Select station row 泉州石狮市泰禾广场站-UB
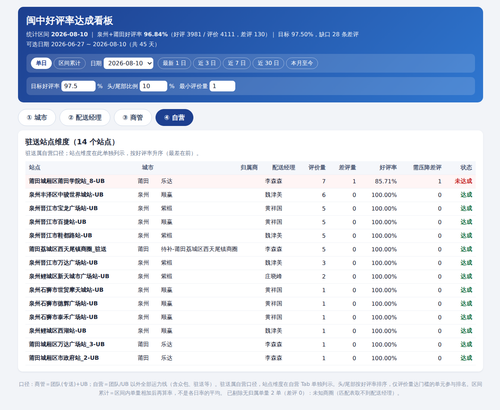This screenshot has width=500, height=410. 250,317
